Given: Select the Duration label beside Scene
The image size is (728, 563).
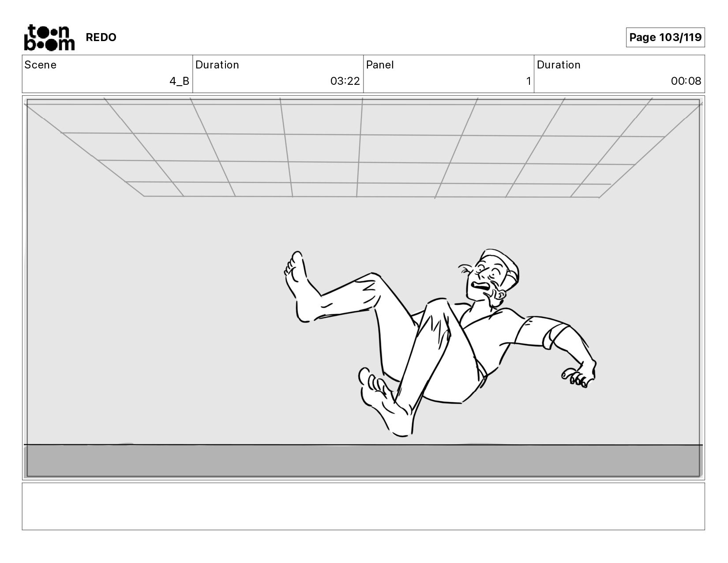Looking at the screenshot, I should tap(217, 65).
